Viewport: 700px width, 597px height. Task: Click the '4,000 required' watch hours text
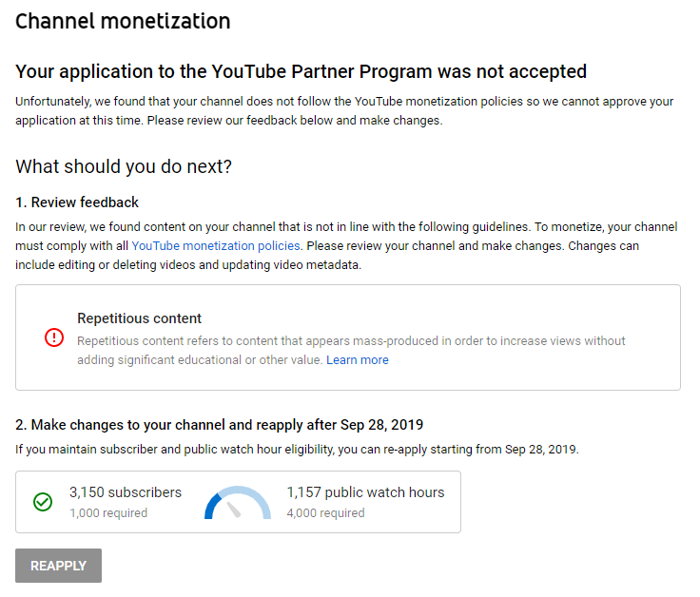(x=325, y=513)
